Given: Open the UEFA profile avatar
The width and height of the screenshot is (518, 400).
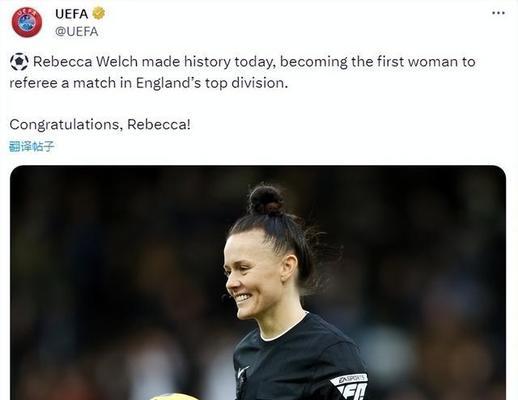Looking at the screenshot, I should coord(27,22).
